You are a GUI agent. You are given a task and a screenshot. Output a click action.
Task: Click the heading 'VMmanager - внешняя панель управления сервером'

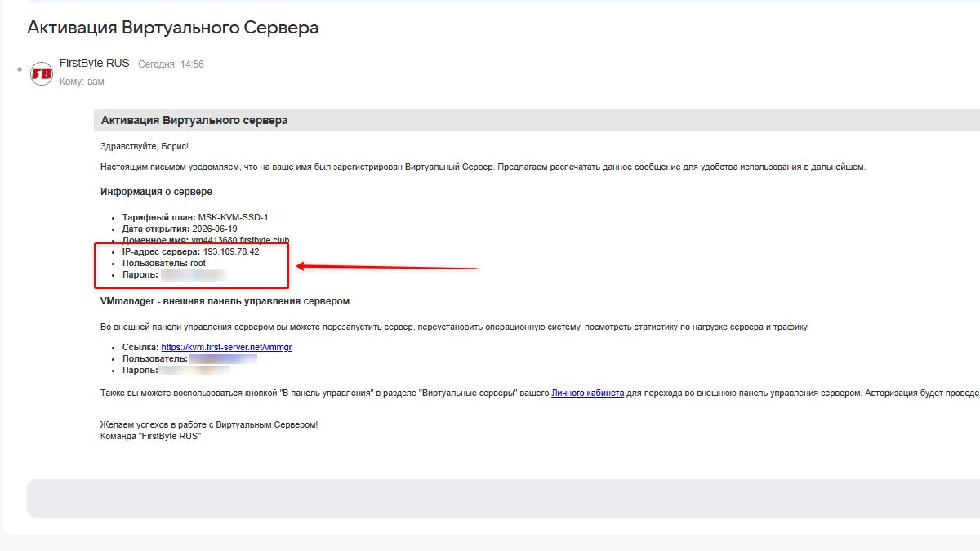pyautogui.click(x=225, y=301)
